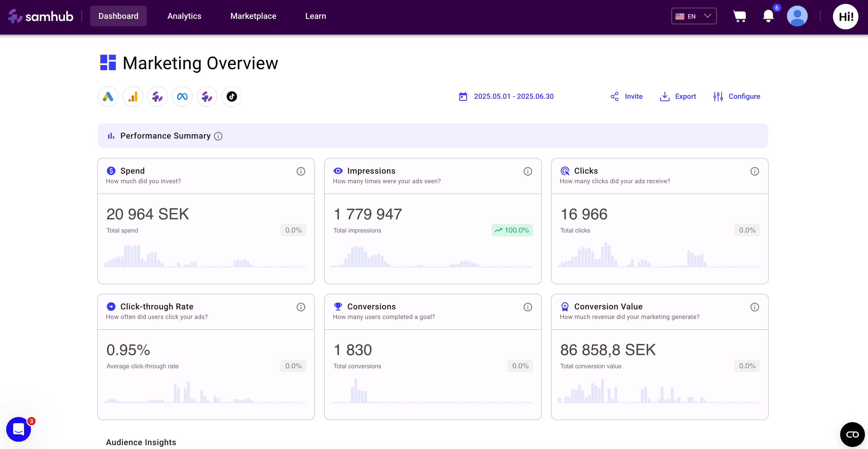
Task: Open notifications bell with 6 badge
Action: [768, 16]
